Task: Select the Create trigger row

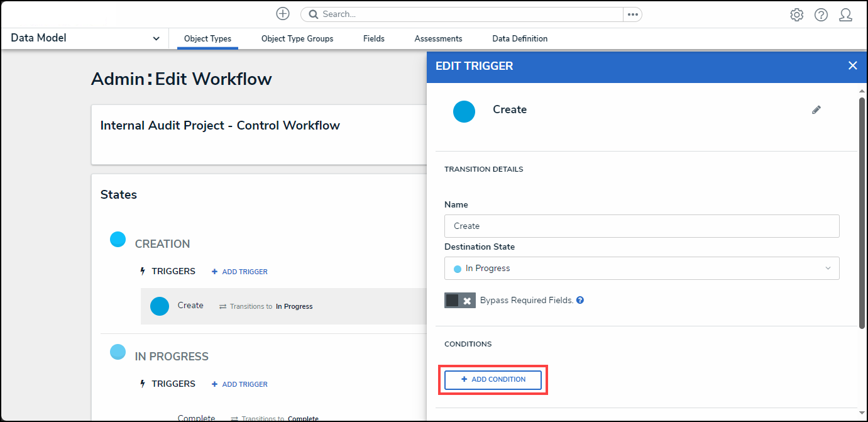Action: [283, 306]
